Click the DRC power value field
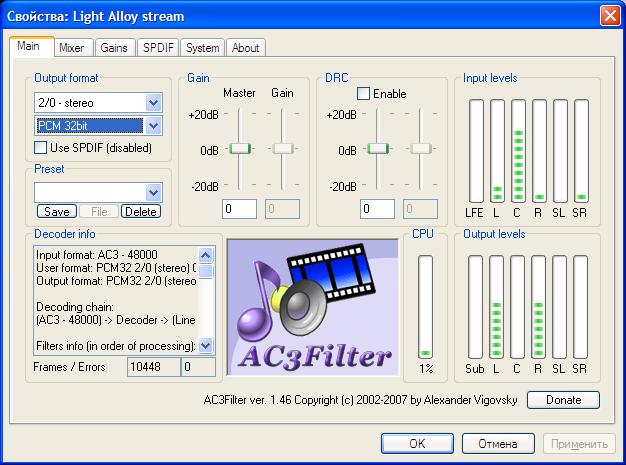Viewport: 626px width, 465px height. [x=377, y=209]
